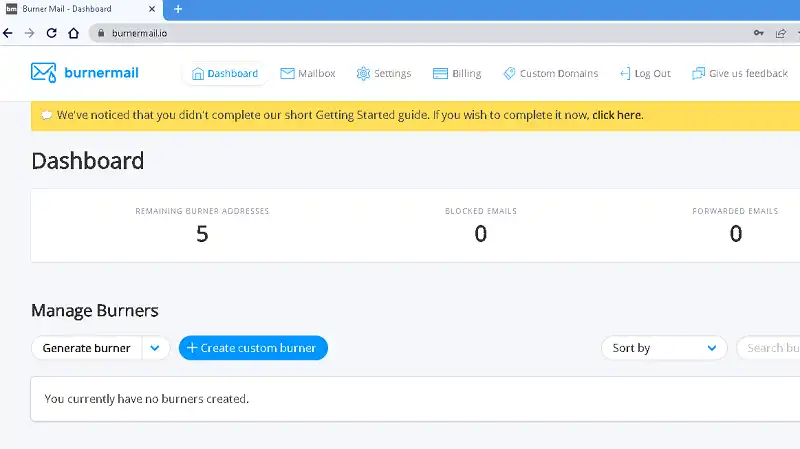The image size is (800, 449).
Task: Expand the Generate burner dropdown arrow
Action: point(155,348)
